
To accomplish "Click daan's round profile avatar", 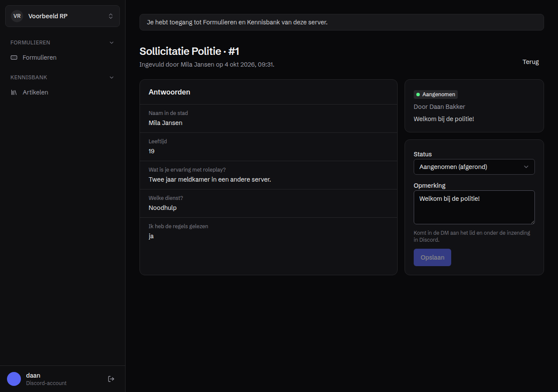I will (14, 379).
